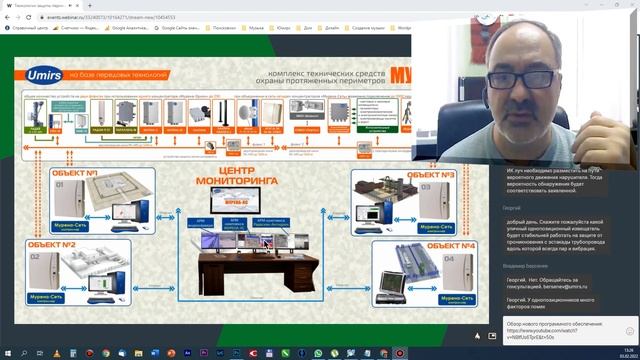Screen dimensions: 640x360
Task: Open After Effects (Ae) taskbar icon
Action: (x=187, y=353)
